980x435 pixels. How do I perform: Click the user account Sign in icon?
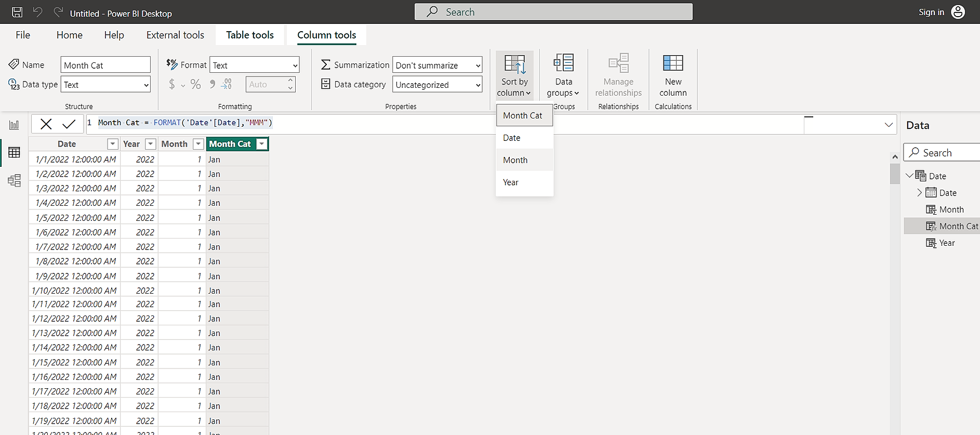[x=958, y=12]
